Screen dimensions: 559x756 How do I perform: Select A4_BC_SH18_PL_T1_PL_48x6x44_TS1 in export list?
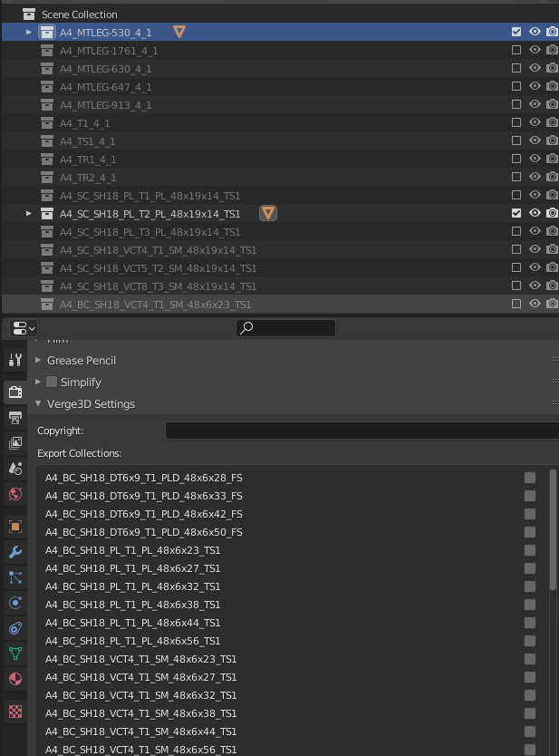(x=132, y=623)
